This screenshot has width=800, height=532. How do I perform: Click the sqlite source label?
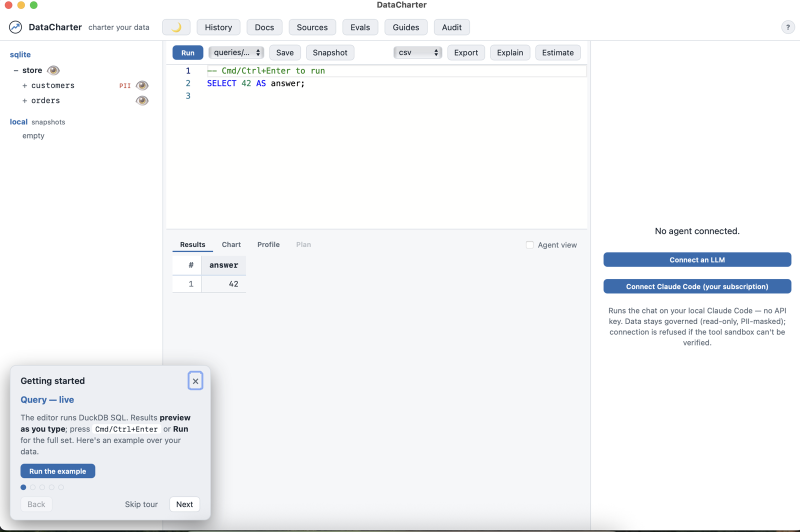tap(20, 54)
